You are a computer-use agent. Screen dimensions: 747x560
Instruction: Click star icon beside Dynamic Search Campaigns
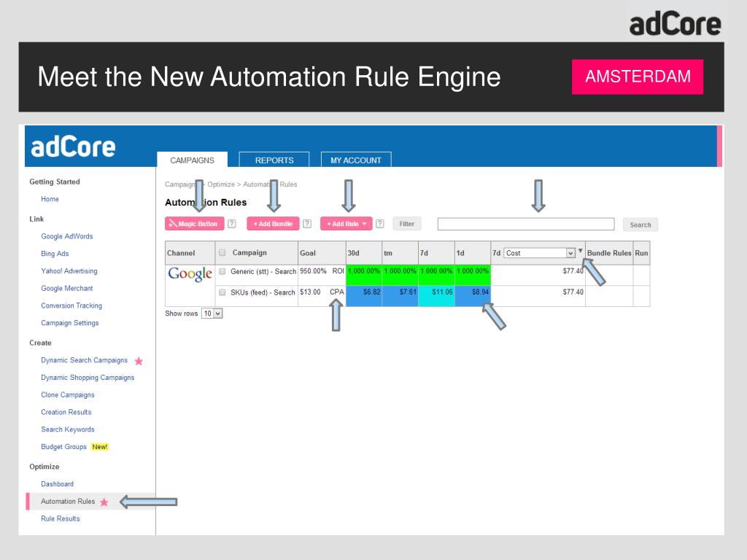coord(139,361)
